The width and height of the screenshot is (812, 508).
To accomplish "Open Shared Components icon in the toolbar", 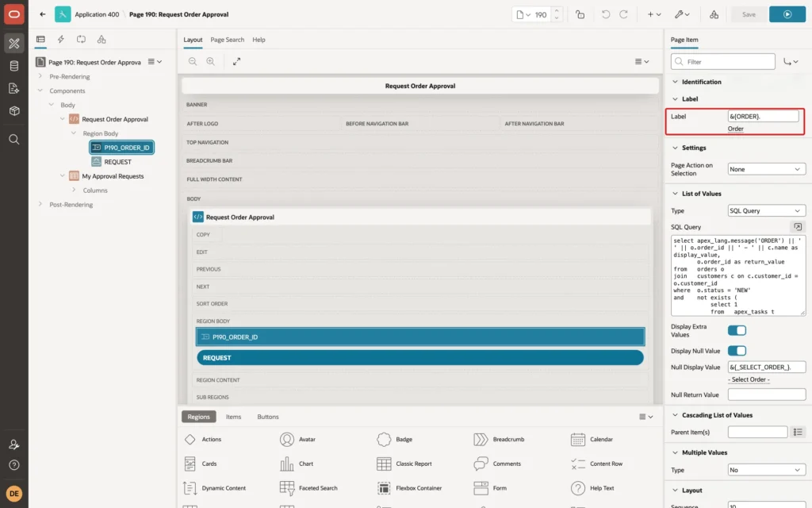I will (714, 14).
